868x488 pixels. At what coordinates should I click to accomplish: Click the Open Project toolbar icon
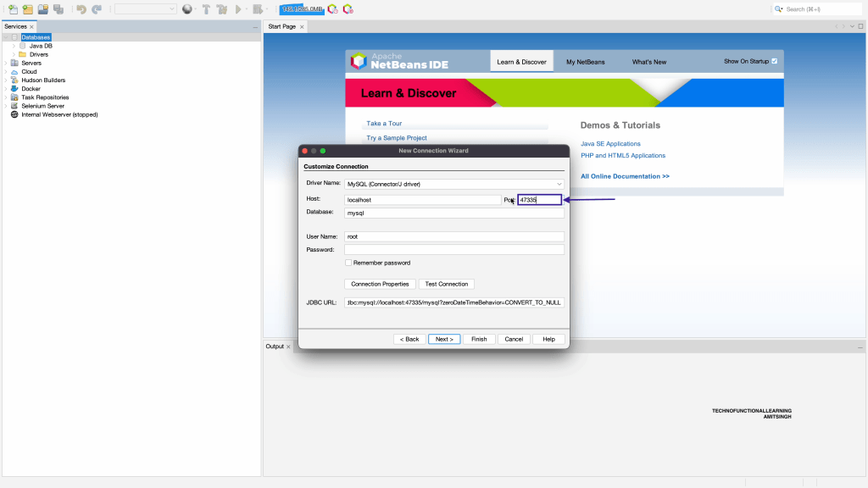click(43, 9)
